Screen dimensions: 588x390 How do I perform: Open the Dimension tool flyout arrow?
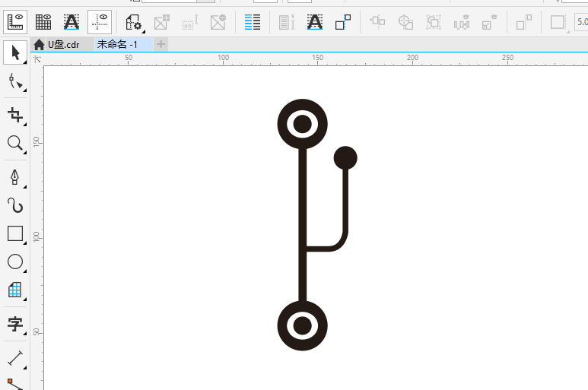(25, 367)
